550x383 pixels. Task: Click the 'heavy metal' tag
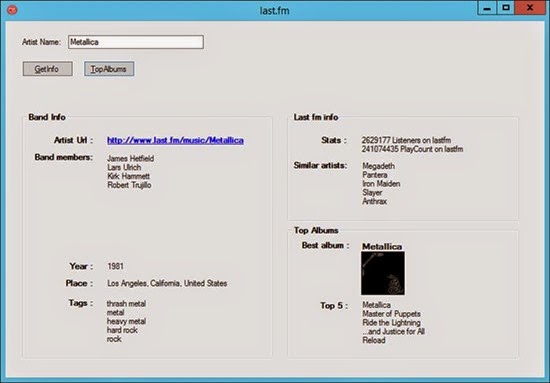pos(126,321)
